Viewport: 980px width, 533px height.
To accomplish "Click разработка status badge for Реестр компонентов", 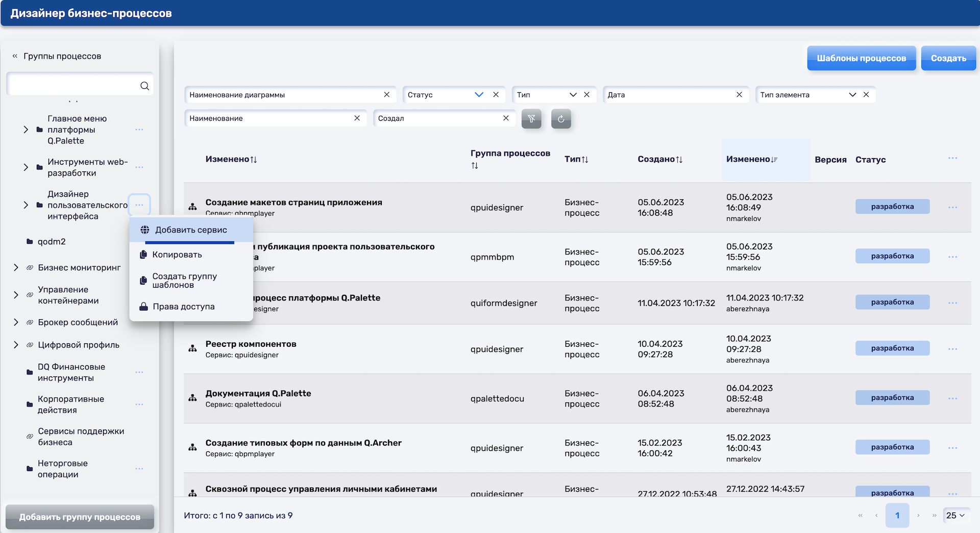I will (892, 348).
